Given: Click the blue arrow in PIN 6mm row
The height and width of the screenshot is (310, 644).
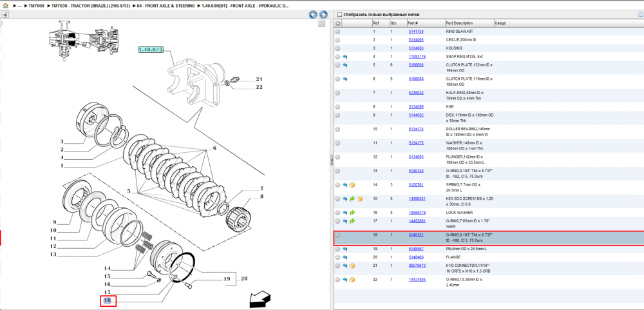Looking at the screenshot, I should (x=345, y=249).
